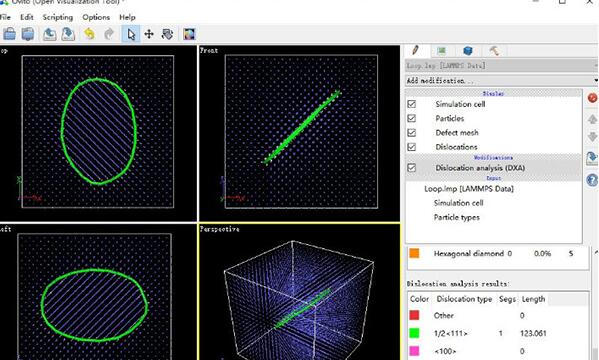Click the undo arrow icon

point(89,34)
